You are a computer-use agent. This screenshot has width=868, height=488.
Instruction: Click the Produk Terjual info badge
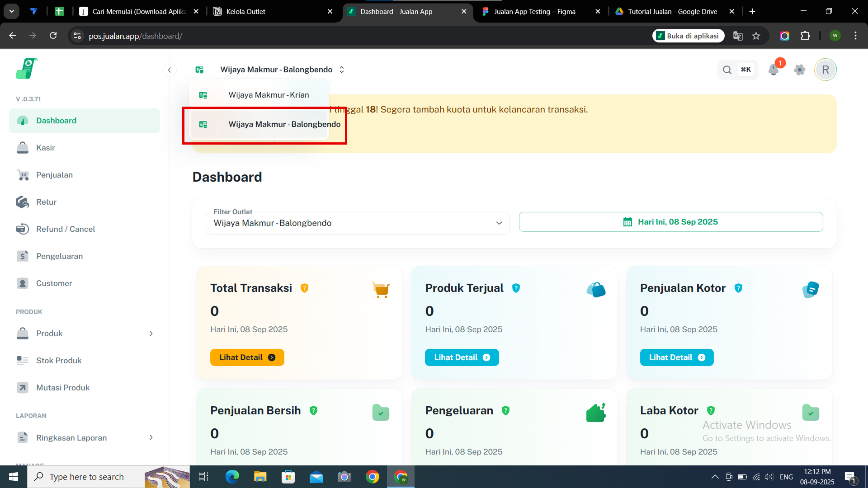[516, 288]
